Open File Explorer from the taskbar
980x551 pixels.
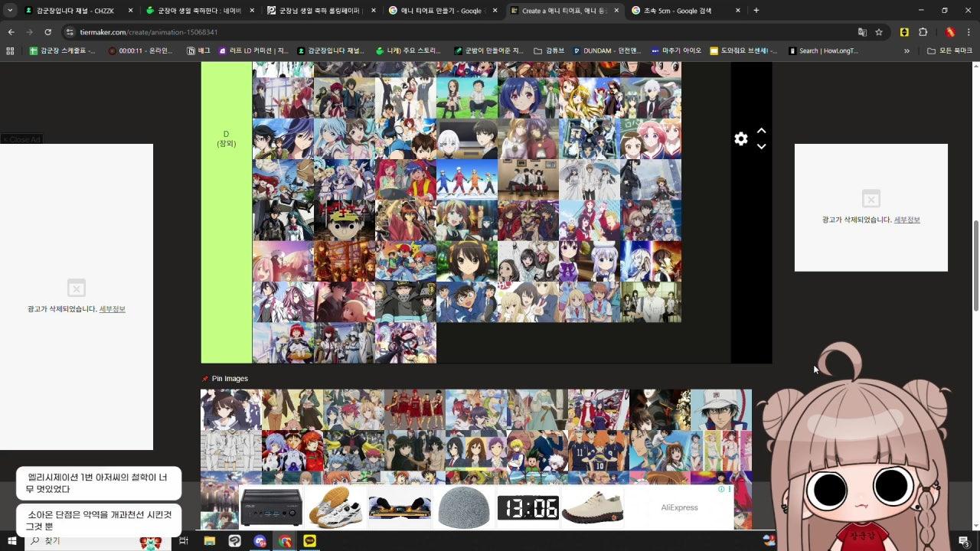[x=210, y=541]
